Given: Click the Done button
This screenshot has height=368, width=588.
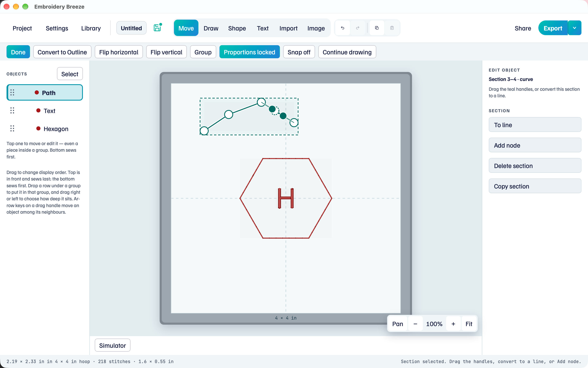Looking at the screenshot, I should pyautogui.click(x=18, y=52).
